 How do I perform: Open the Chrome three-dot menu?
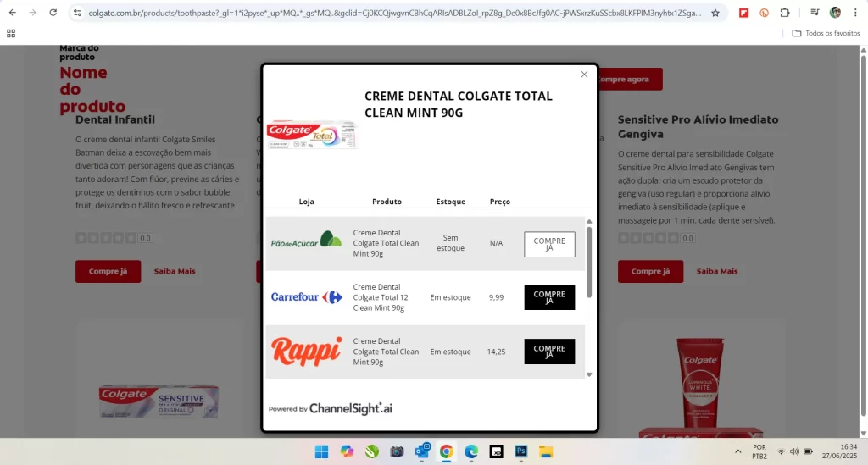(855, 12)
